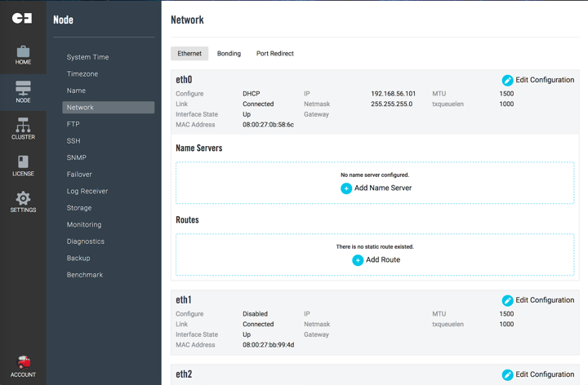Open the SNMP settings page
This screenshot has width=588, height=385.
[x=77, y=157]
